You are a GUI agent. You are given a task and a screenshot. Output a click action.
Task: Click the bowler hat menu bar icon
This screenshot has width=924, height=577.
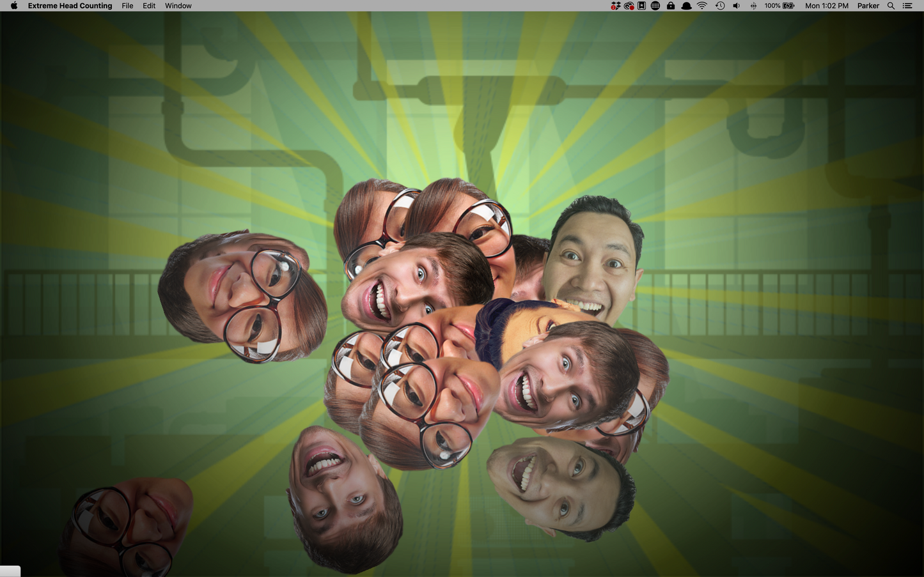pos(686,6)
